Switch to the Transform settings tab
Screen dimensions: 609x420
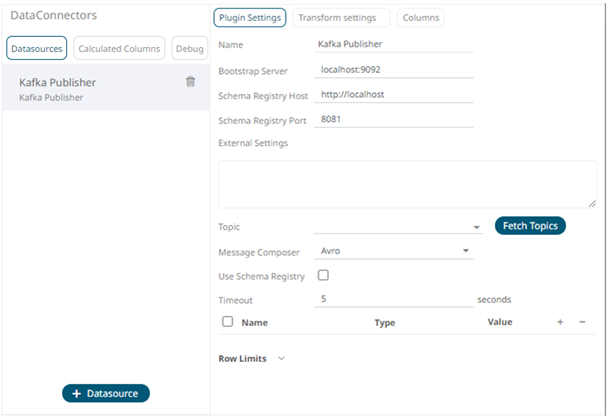pyautogui.click(x=341, y=18)
